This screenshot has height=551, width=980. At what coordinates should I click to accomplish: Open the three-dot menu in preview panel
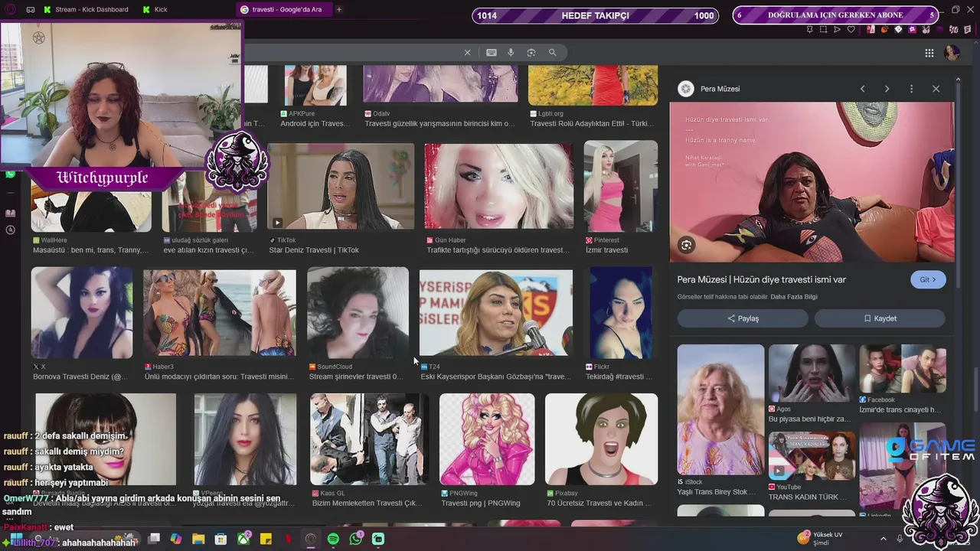(x=911, y=89)
